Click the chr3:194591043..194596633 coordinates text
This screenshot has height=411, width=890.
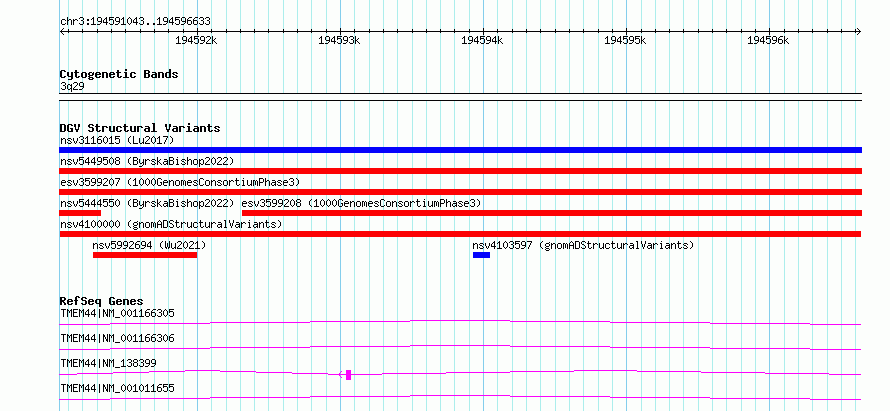click(135, 22)
